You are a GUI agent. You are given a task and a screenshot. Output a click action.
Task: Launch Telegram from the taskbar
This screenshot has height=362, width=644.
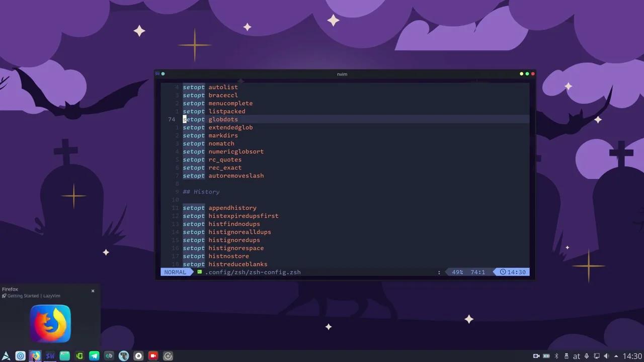pos(95,356)
